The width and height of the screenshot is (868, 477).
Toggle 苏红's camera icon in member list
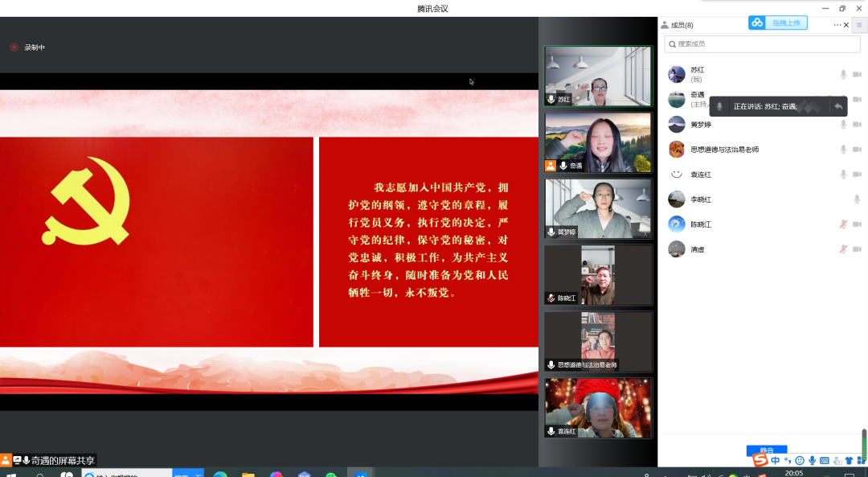(x=857, y=75)
